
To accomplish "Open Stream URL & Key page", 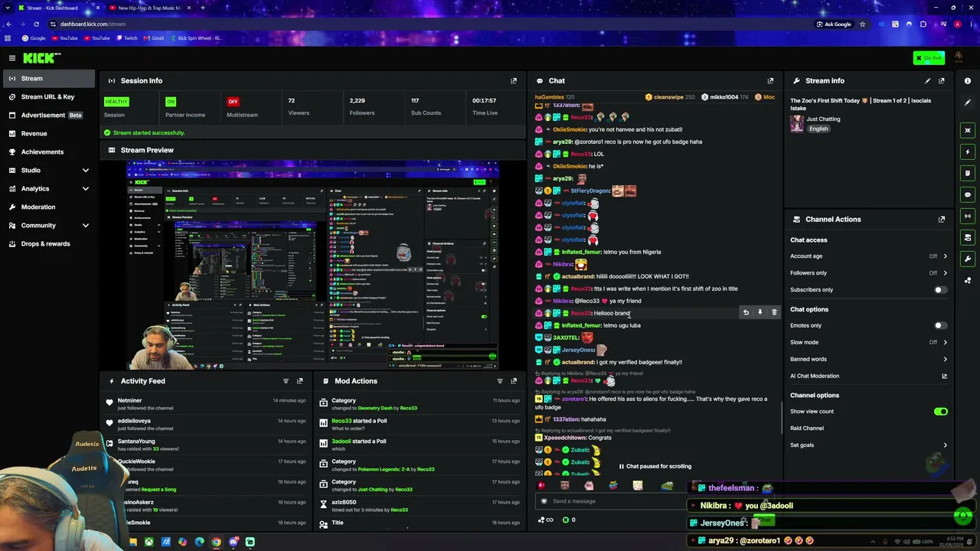I will 49,96.
